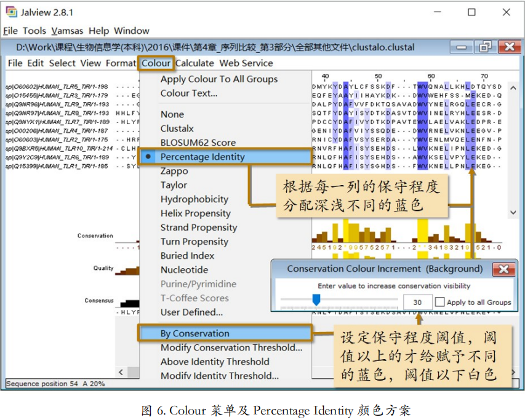Choose Modify Conservation Threshold... entry
The width and height of the screenshot is (525, 420).
tap(231, 348)
